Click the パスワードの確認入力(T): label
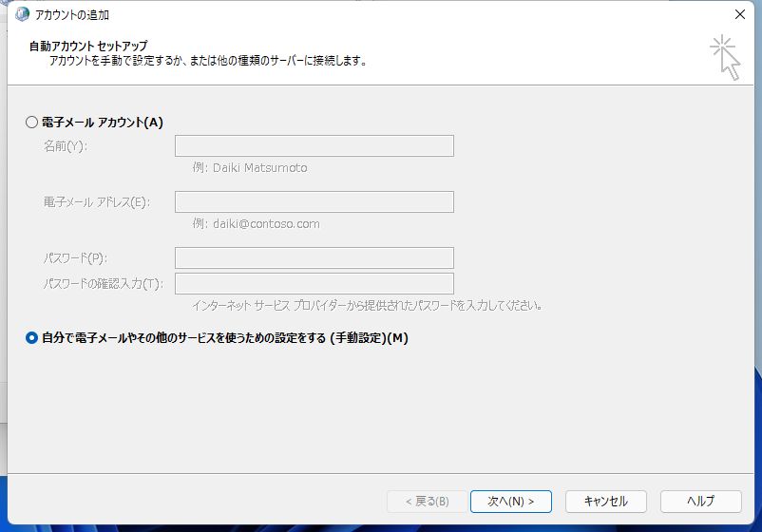The image size is (762, 532). (x=104, y=284)
